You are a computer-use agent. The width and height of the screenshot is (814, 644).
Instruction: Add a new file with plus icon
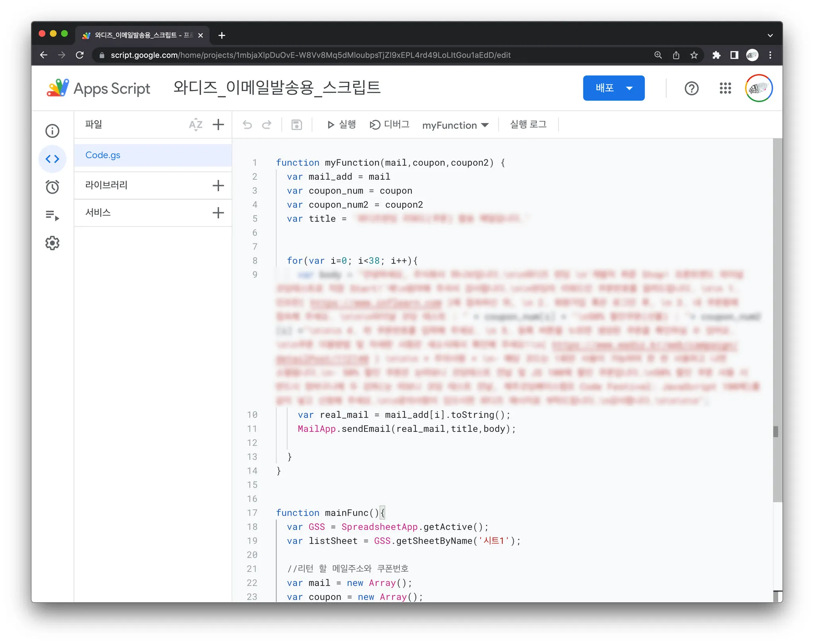coord(218,125)
